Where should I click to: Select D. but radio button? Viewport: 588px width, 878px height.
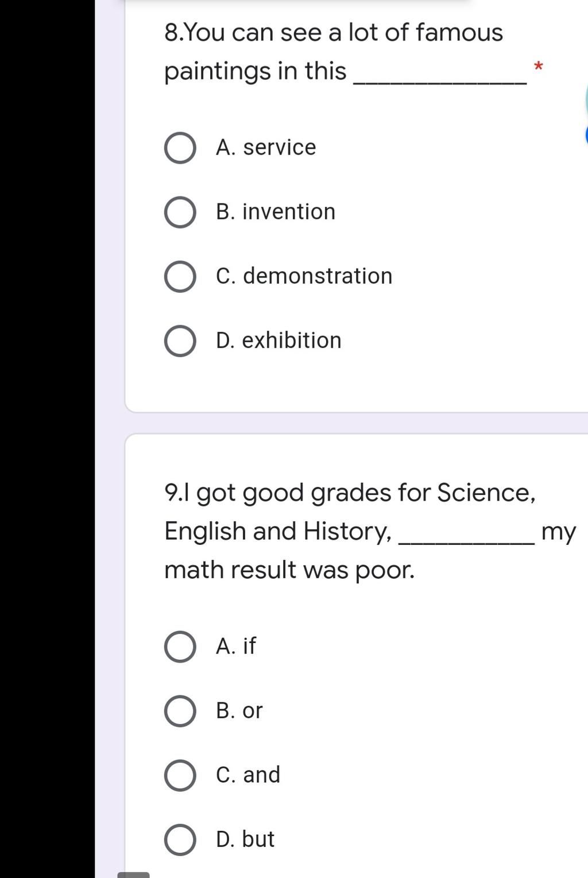(x=180, y=840)
